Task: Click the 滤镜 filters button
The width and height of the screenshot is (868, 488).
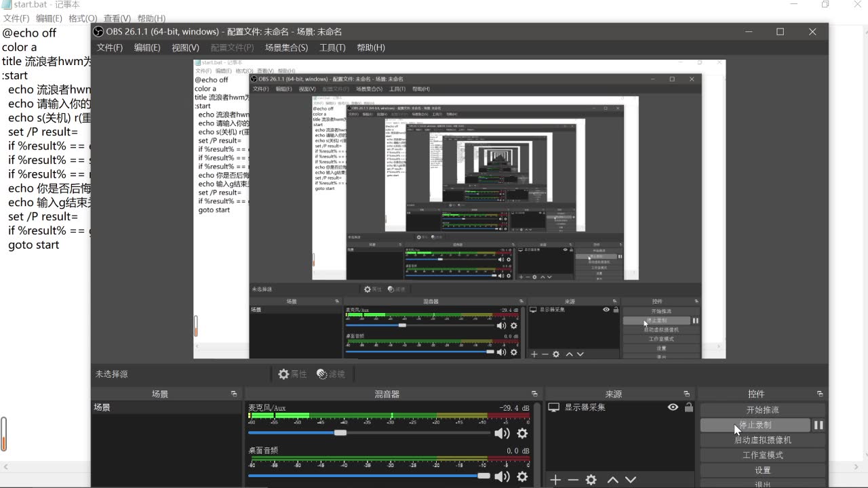Action: [331, 374]
